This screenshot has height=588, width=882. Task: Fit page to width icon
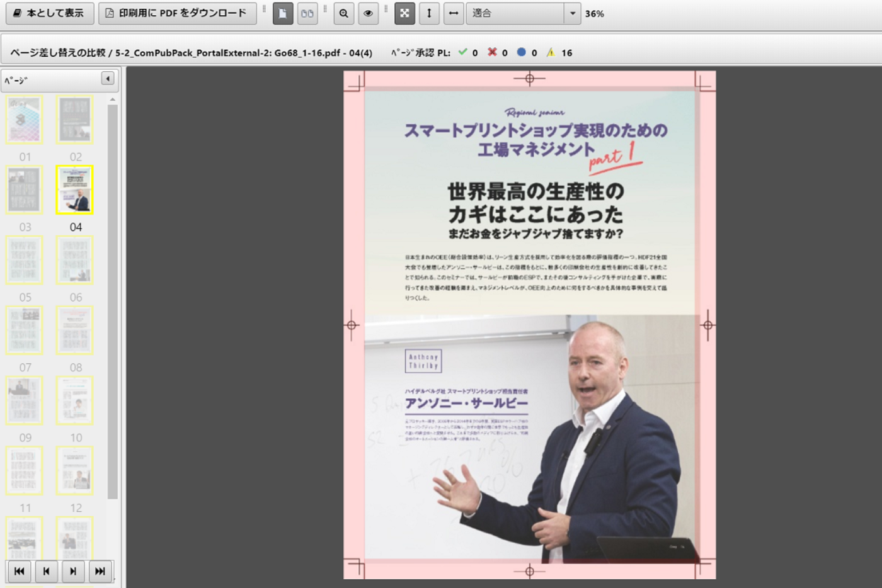click(x=453, y=13)
